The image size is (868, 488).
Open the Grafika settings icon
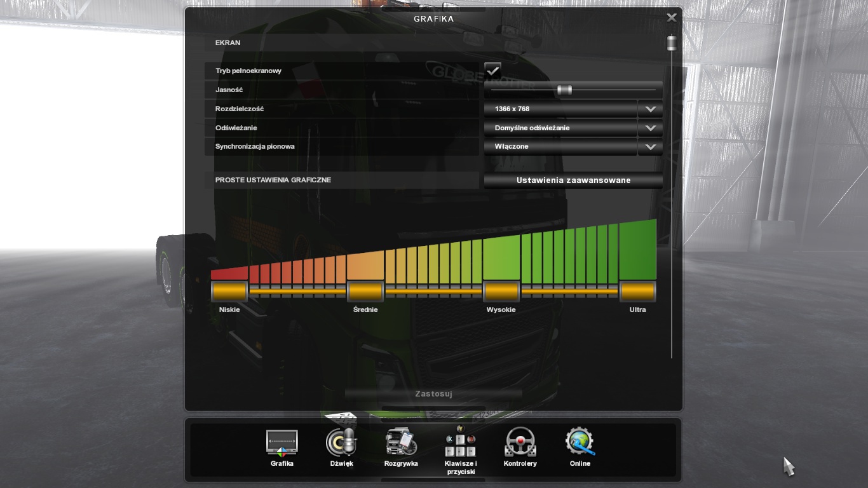tap(281, 443)
